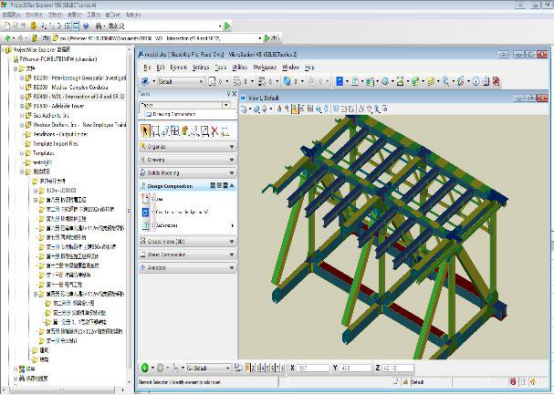
Task: Open the blue Models dialog icon
Action: click(x=339, y=81)
